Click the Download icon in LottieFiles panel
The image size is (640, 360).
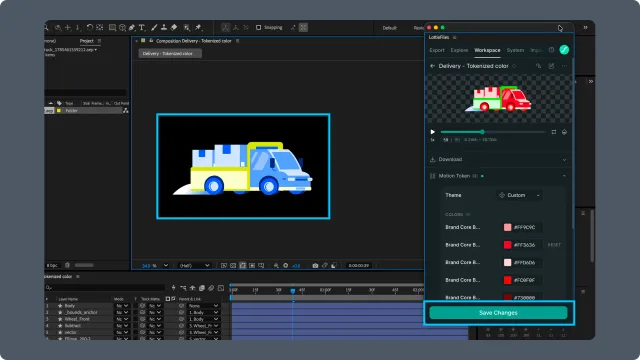point(433,159)
